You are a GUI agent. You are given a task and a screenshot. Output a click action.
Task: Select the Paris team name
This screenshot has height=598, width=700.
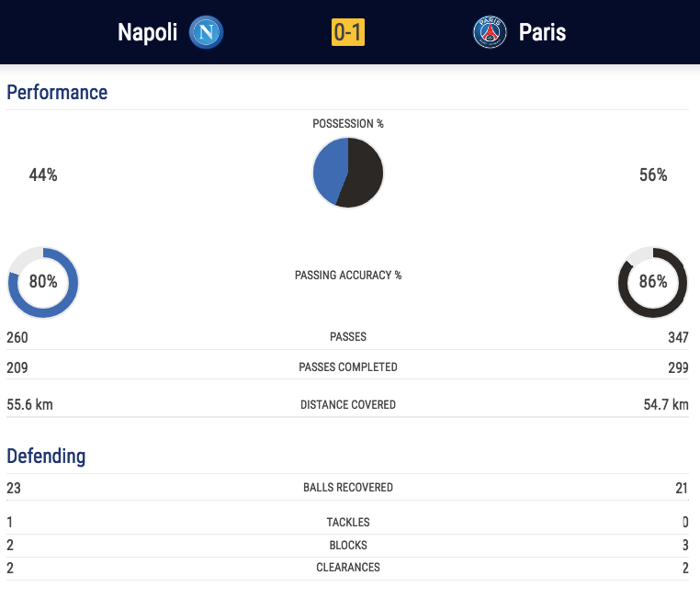click(542, 32)
